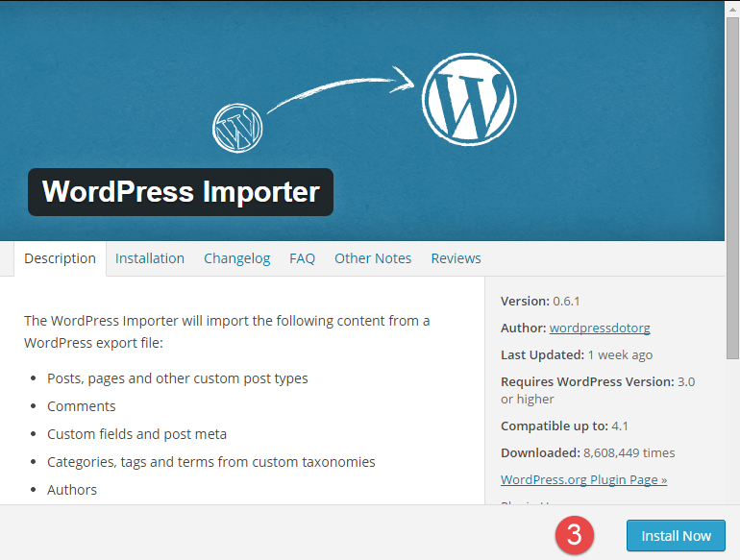The width and height of the screenshot is (740, 560).
Task: Click the WordPress Importer banner title
Action: [x=181, y=192]
